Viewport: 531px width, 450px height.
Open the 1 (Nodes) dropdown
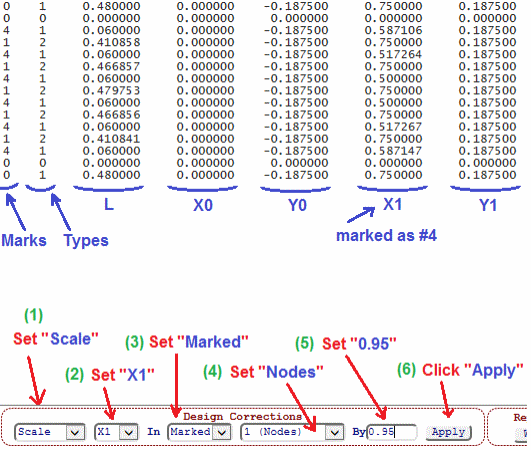pyautogui.click(x=292, y=432)
